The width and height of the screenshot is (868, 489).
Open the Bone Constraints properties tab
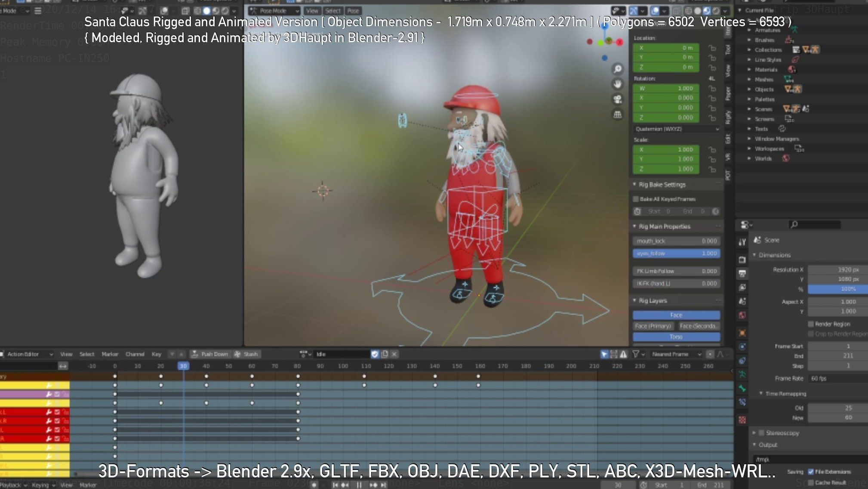click(x=742, y=402)
